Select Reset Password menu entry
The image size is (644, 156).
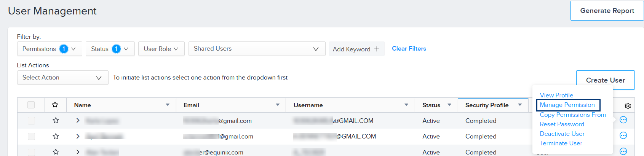pos(562,124)
